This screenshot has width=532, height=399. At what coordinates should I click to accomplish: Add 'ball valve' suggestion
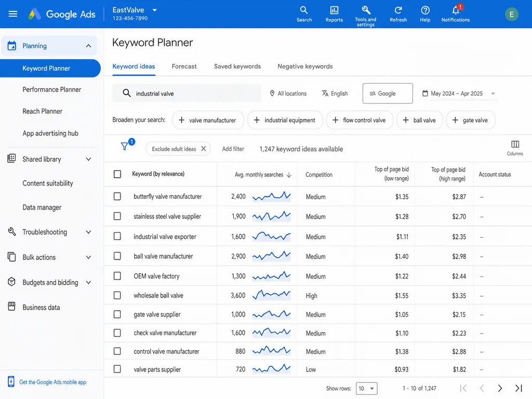pyautogui.click(x=419, y=120)
